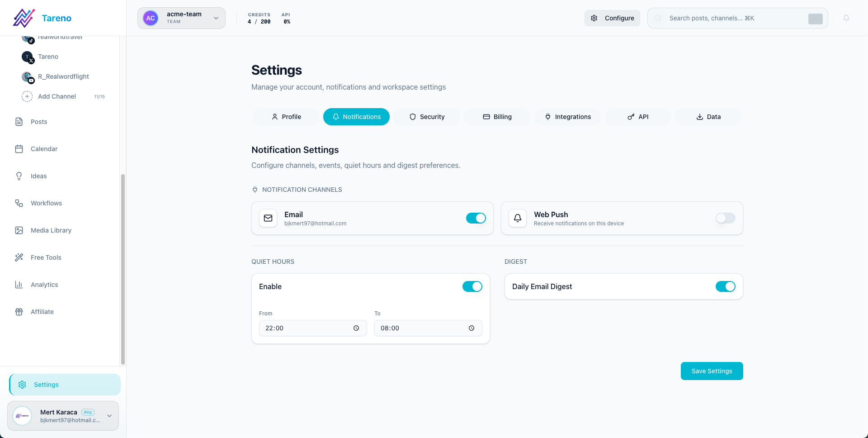Click the Save Settings button

tap(712, 371)
